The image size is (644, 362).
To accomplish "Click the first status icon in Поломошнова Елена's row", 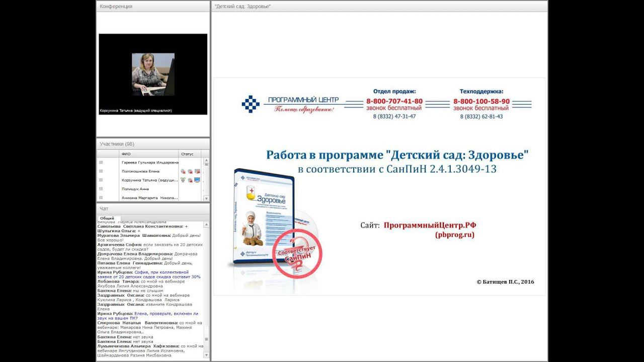I will tap(183, 171).
